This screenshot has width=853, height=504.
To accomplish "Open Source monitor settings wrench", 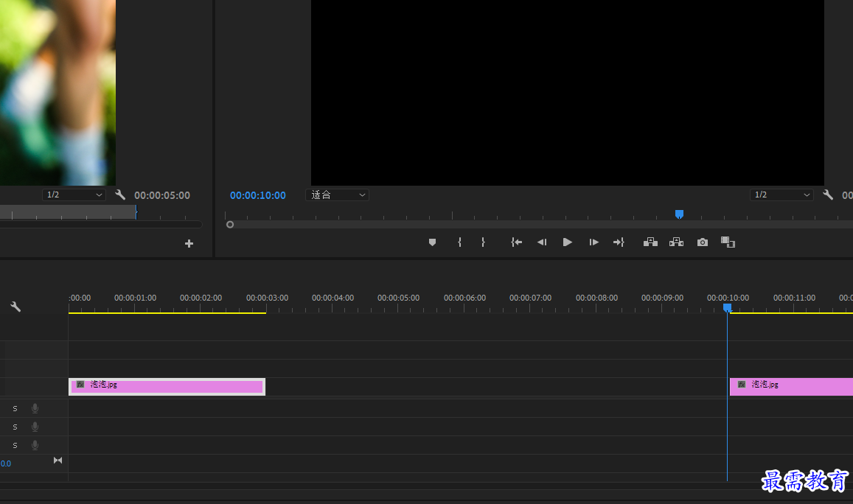I will pyautogui.click(x=120, y=195).
